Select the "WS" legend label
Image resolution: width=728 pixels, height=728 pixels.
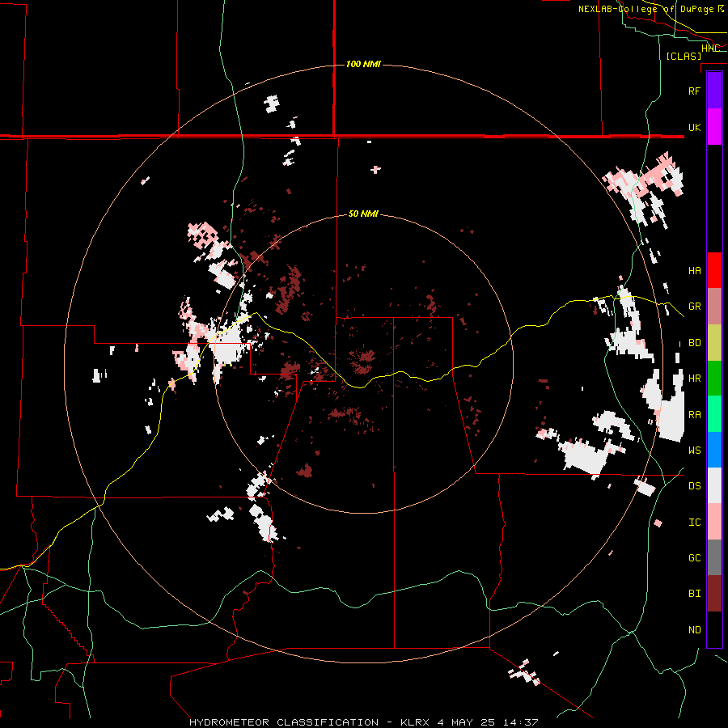pyautogui.click(x=694, y=451)
